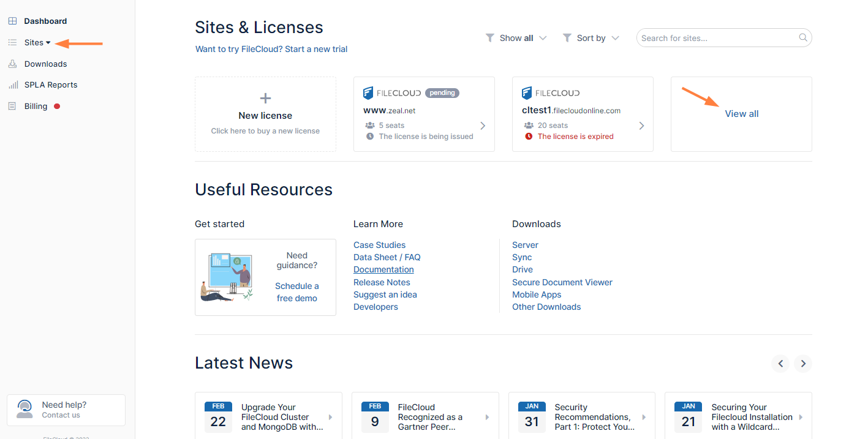The image size is (868, 439).
Task: Click Start a new trial link
Action: [x=316, y=49]
